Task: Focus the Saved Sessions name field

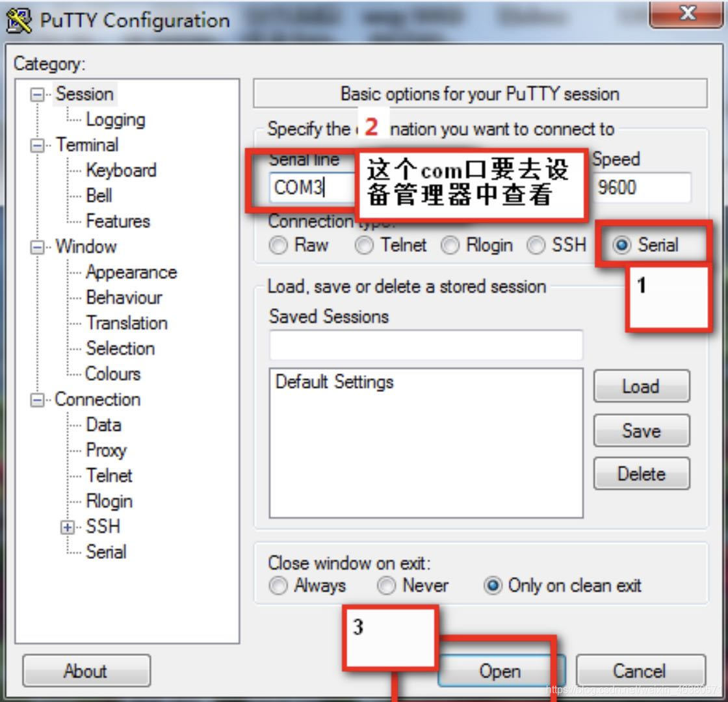Action: 426,345
